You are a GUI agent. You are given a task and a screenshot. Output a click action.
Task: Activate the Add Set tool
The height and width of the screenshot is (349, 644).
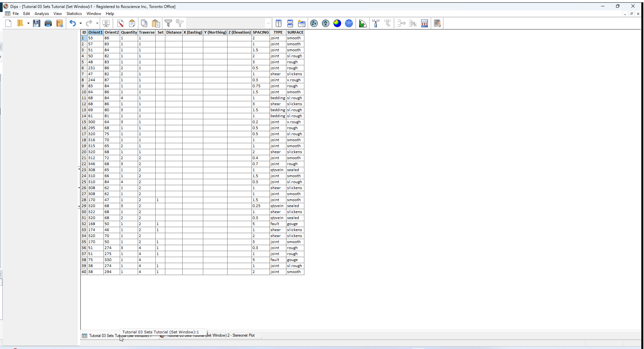coord(376,23)
